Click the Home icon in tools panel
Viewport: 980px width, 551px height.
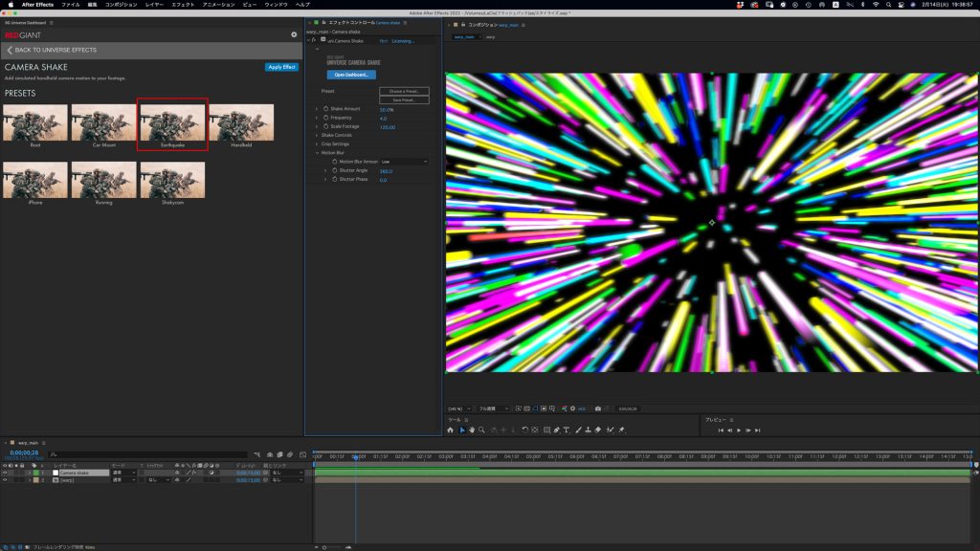click(450, 430)
